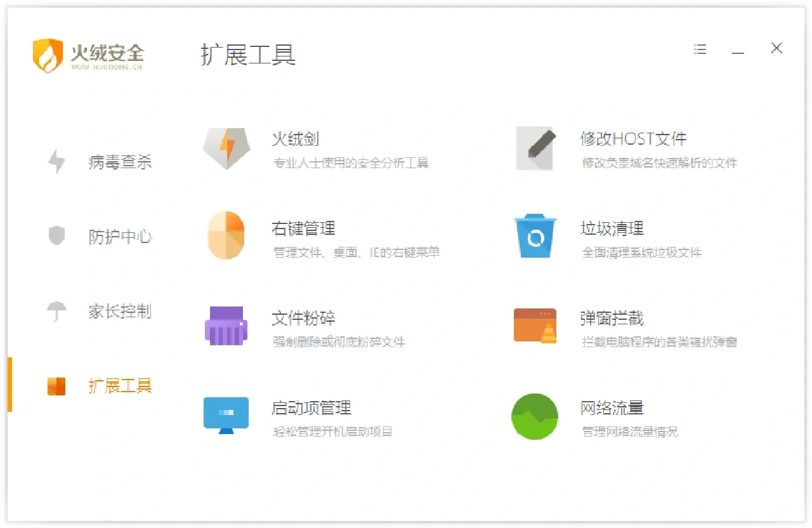This screenshot has width=812, height=528.
Task: Start 垃圾清理 by clicking the trash icon
Action: click(x=535, y=235)
